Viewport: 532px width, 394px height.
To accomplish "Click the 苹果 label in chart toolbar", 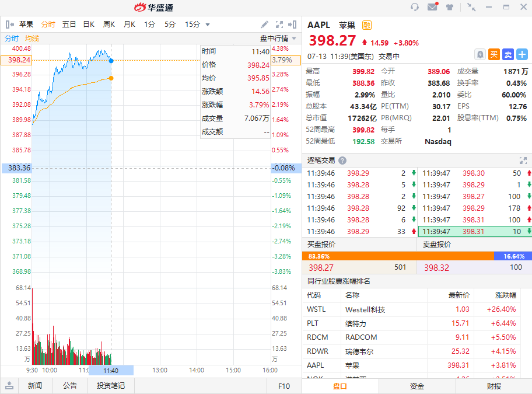I will pyautogui.click(x=26, y=25).
